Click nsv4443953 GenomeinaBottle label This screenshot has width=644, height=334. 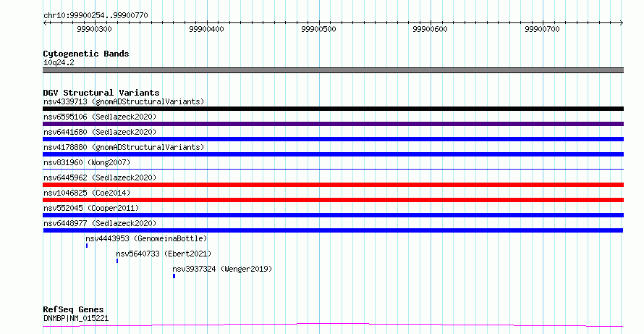146,238
